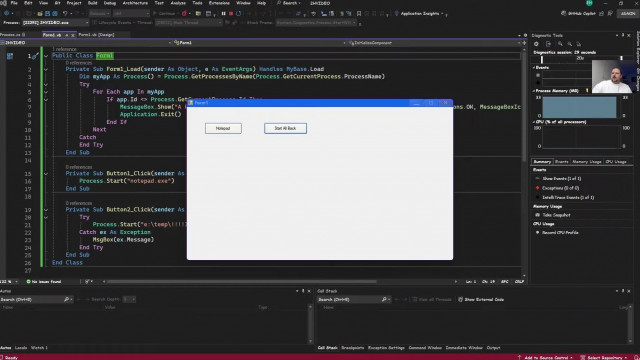Open the Locals tab

click(x=21, y=348)
